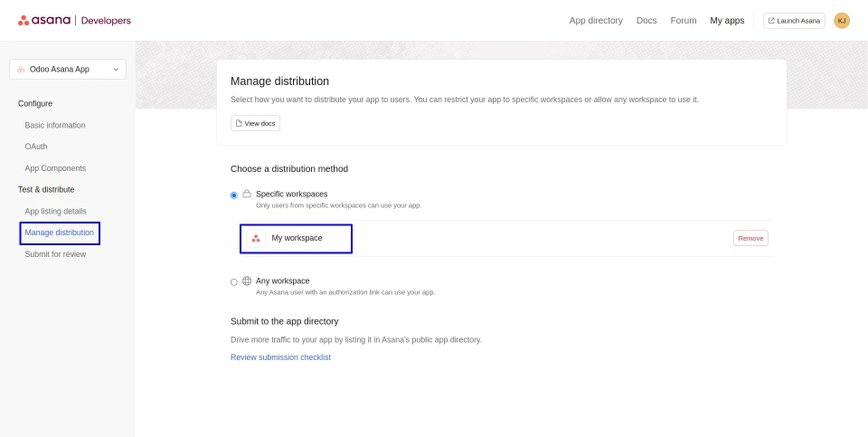
Task: Expand the Odoo Asana App dropdown
Action: pos(115,69)
